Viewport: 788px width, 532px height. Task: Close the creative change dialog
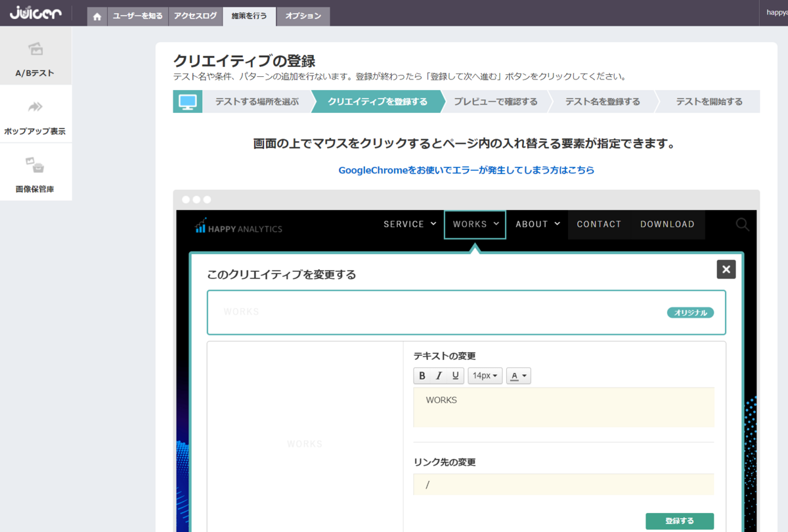pos(726,269)
